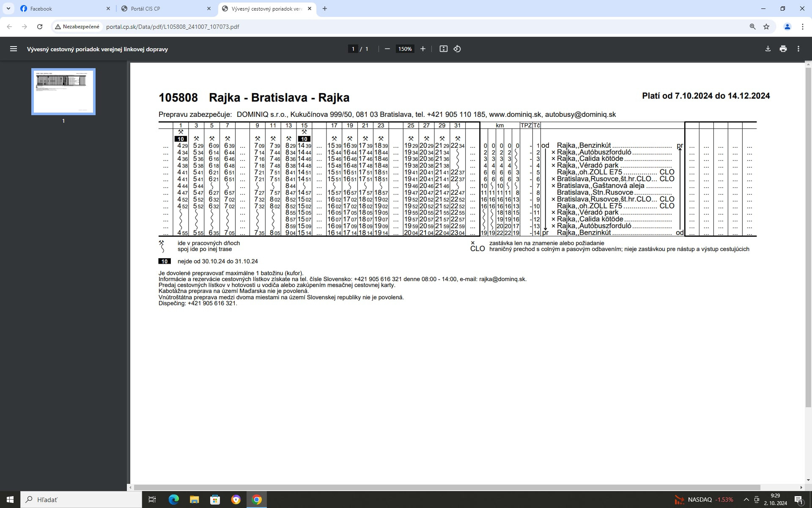
Task: Switch to the Portál CIS CP tab
Action: tap(161, 8)
